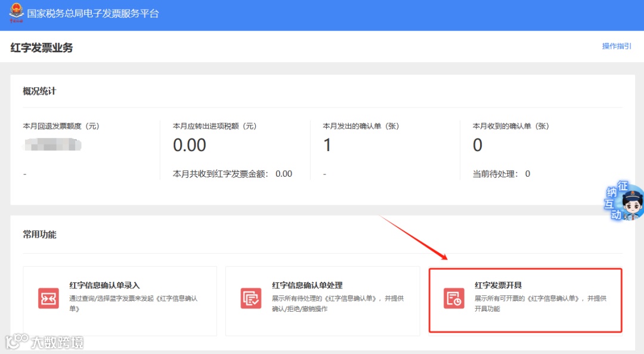The height and width of the screenshot is (354, 644).
Task: Open the 红字信息确认单录入 icon
Action: pos(48,298)
